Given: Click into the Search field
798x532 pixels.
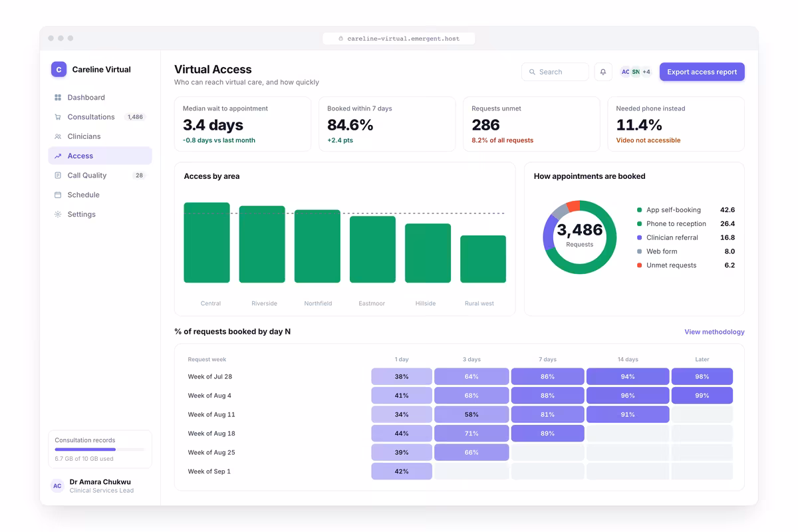Looking at the screenshot, I should 555,72.
